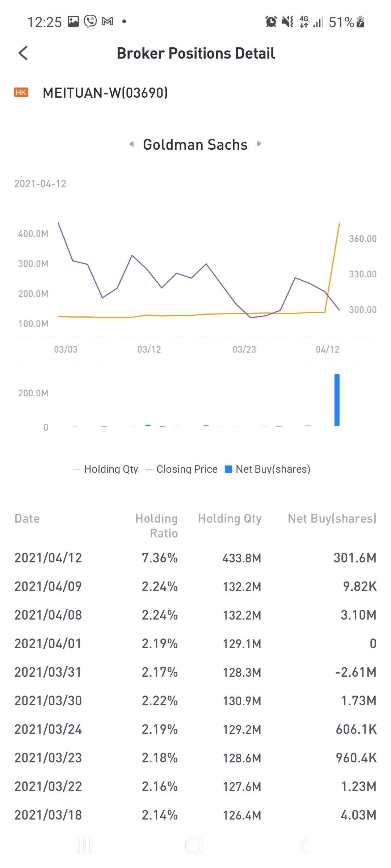
Task: Tap the tall blue net buy bar
Action: (x=337, y=400)
